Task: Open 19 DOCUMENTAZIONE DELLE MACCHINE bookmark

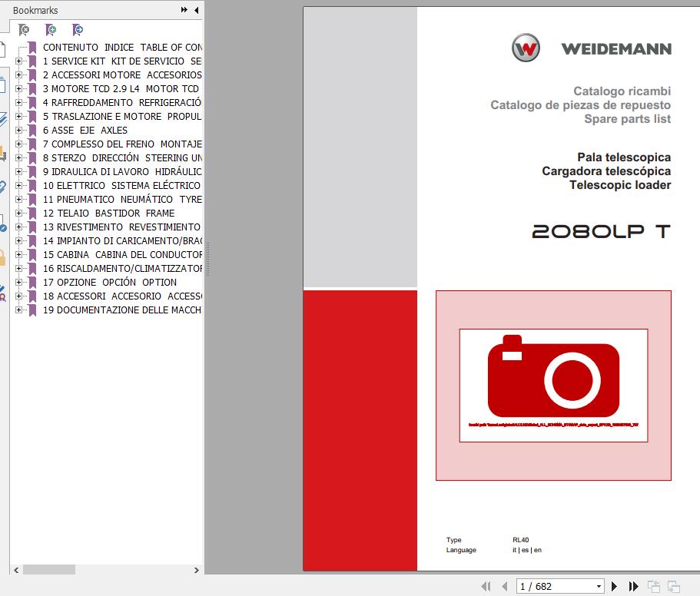Action: 122,310
